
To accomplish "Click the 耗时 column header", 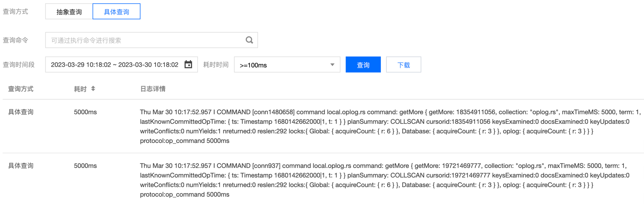I will click(80, 89).
